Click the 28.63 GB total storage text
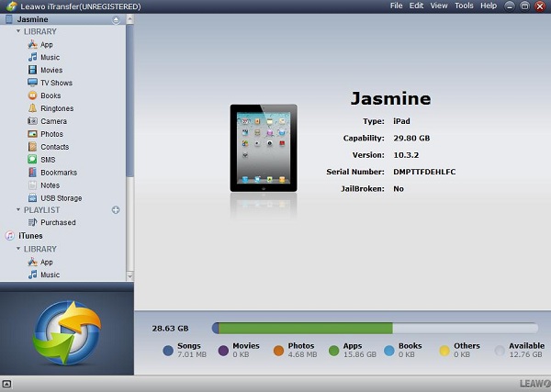Viewport: 551px width, 392px height. tap(170, 329)
